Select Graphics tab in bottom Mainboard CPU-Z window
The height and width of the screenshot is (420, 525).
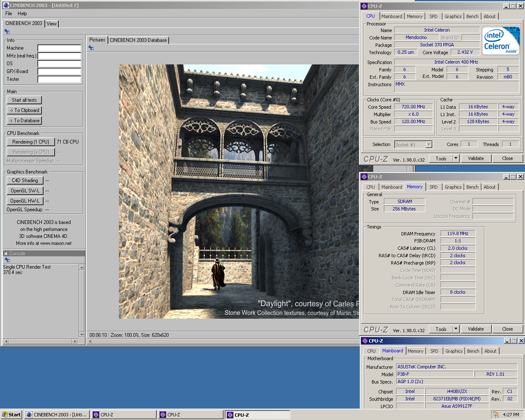pos(454,351)
